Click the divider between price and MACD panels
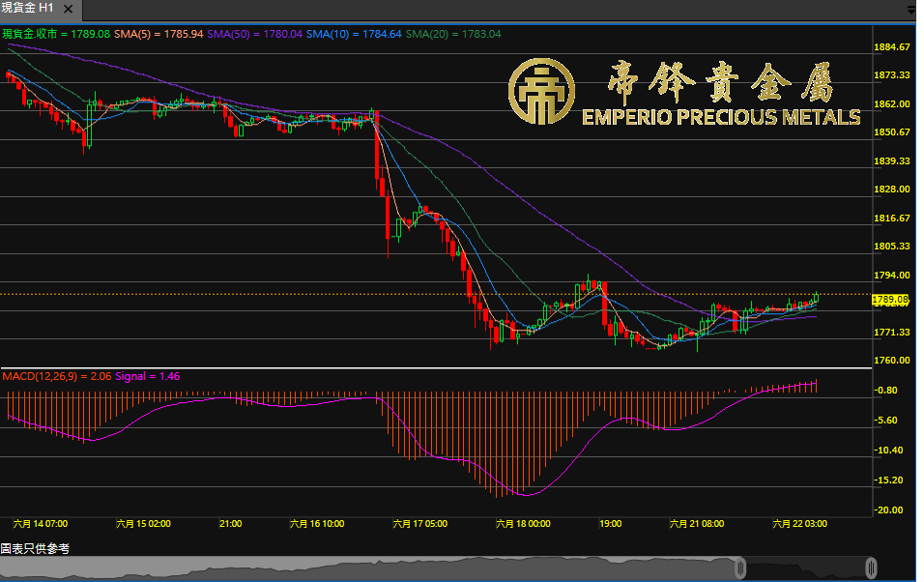Image resolution: width=924 pixels, height=582 pixels. pos(435,368)
